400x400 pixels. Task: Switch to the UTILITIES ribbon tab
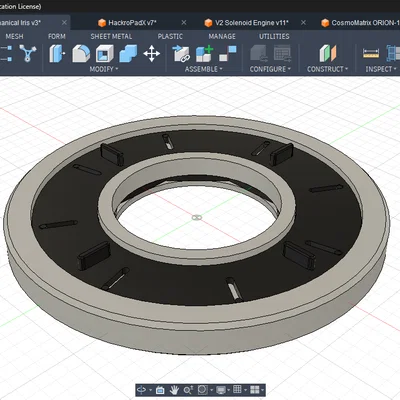click(x=274, y=36)
